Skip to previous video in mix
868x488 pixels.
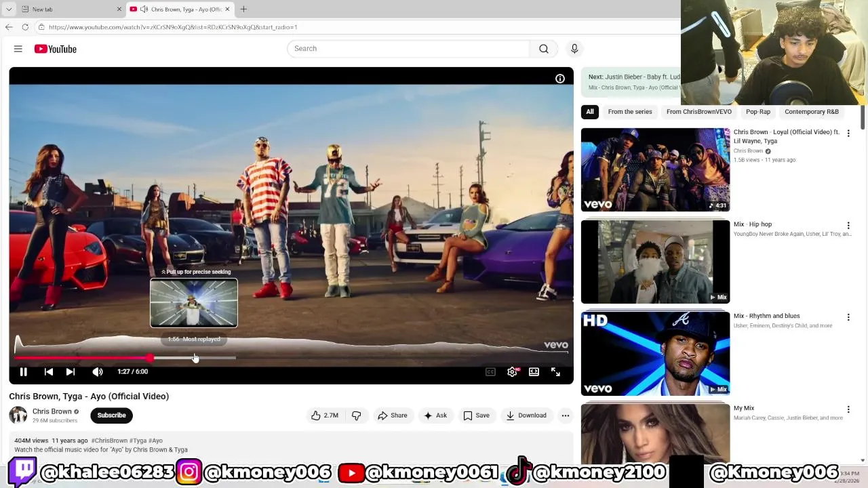49,371
